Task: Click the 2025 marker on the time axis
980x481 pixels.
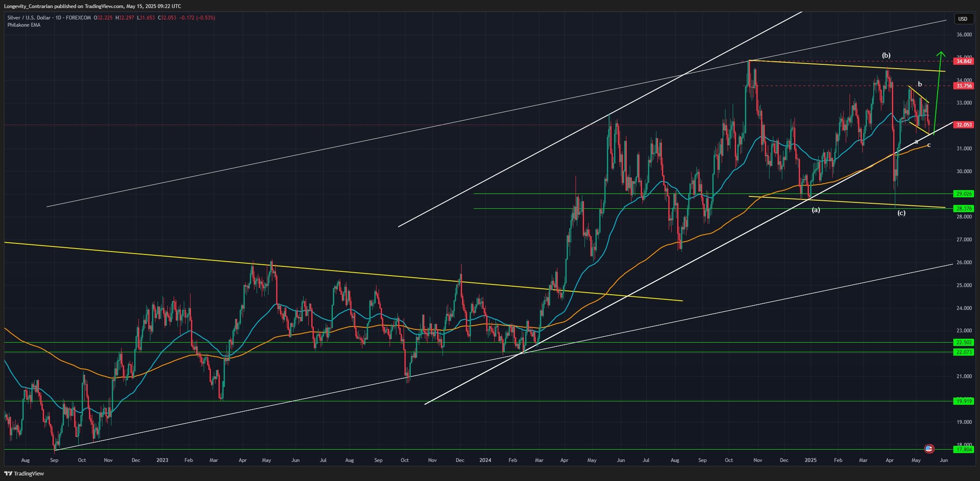Action: tap(810, 460)
